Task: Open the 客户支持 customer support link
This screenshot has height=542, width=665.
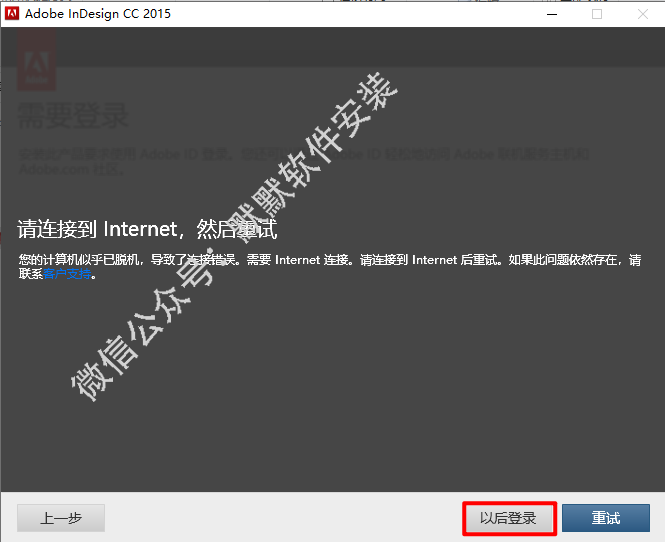Action: click(x=67, y=274)
